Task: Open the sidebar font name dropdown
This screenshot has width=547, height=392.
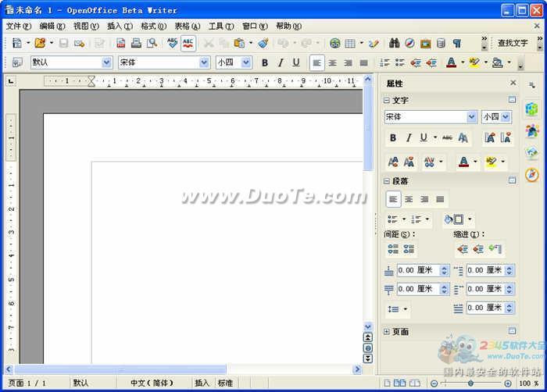Action: click(471, 116)
